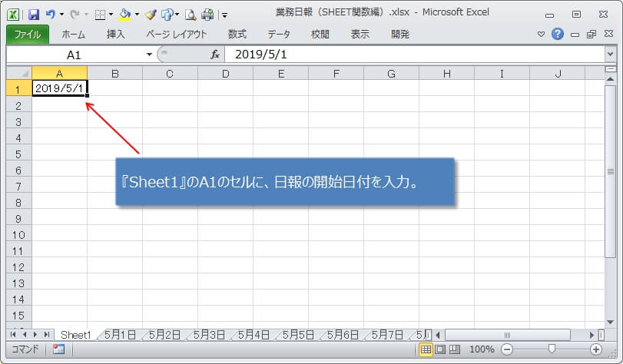Click the Undo arrow icon

(51, 14)
